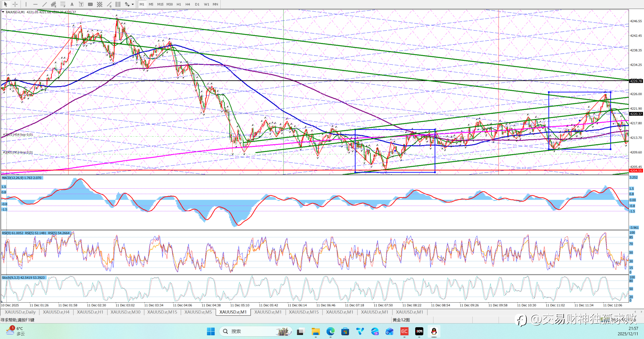Viewport: 644px width, 339px height.
Task: Select the Draw Horizontal Line tool
Action: (35, 4)
